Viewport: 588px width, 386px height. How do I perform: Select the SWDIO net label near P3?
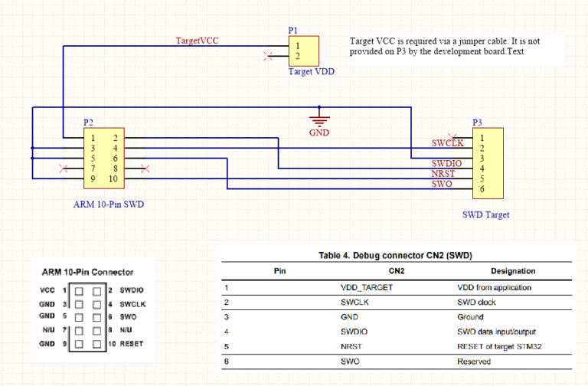tap(446, 164)
